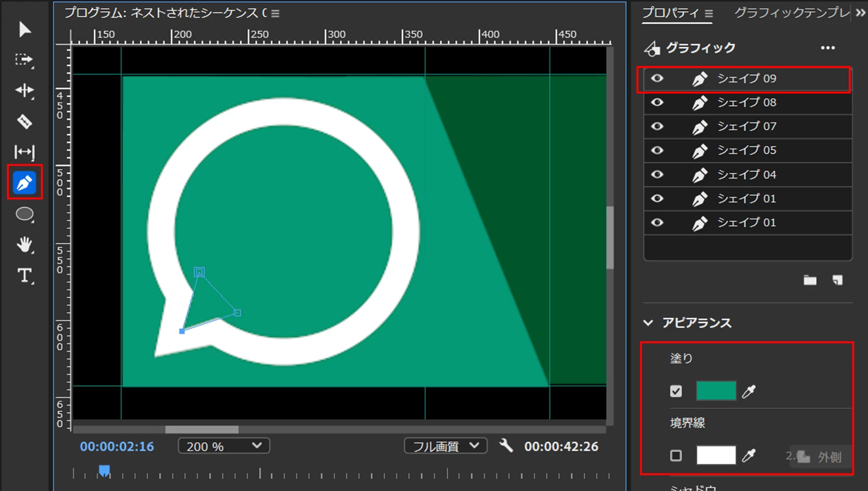Click the pen icon of シェイプ 08
The height and width of the screenshot is (491, 868).
click(x=700, y=103)
